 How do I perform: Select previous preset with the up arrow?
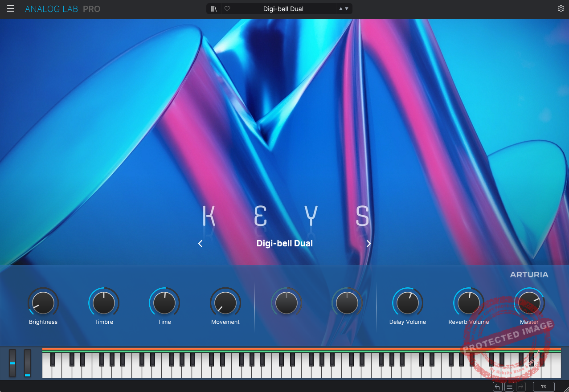coord(341,9)
